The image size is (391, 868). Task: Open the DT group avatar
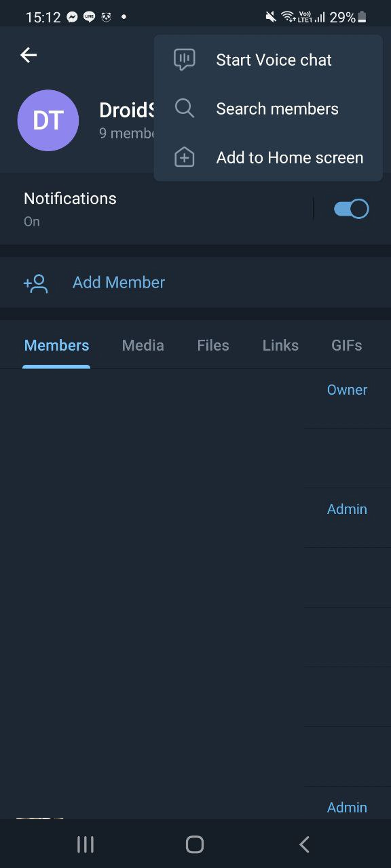tap(48, 120)
